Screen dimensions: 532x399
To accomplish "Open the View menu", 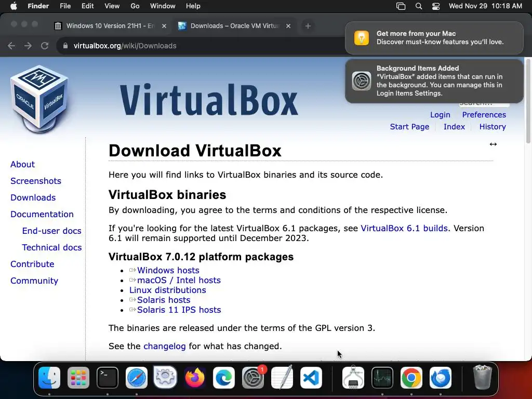I will (x=112, y=6).
